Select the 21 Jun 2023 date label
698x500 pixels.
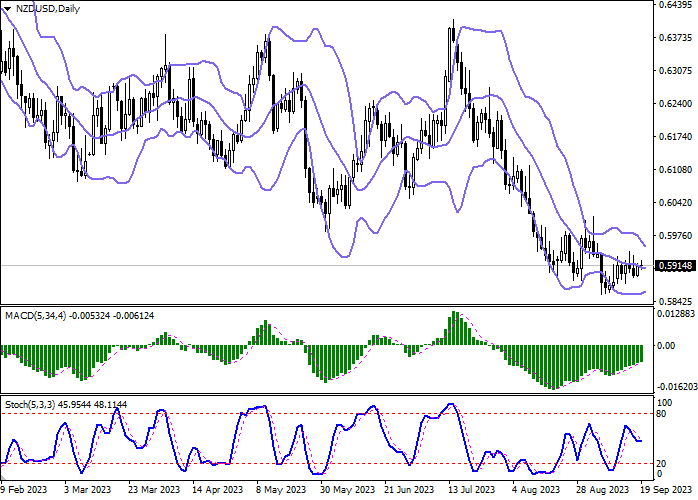[409, 489]
